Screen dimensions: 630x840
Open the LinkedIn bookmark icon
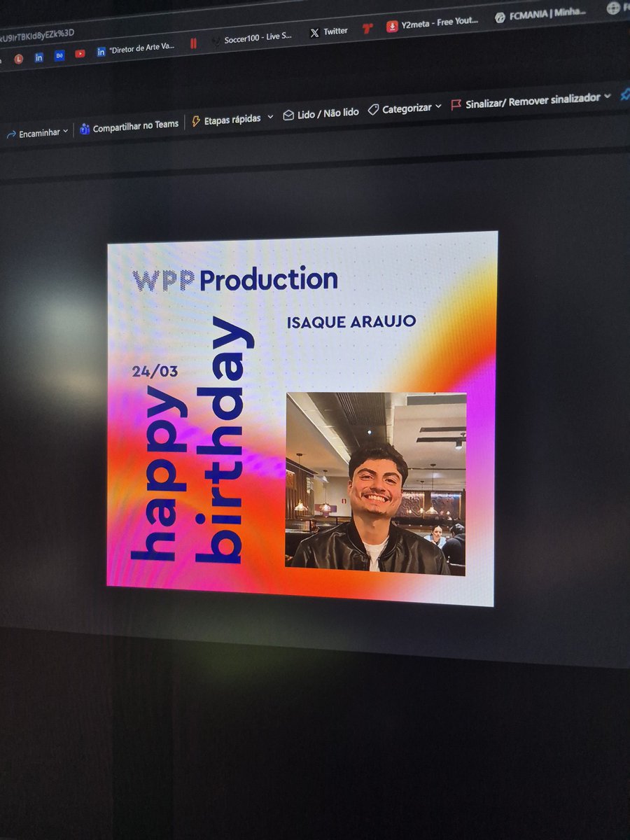pos(39,58)
